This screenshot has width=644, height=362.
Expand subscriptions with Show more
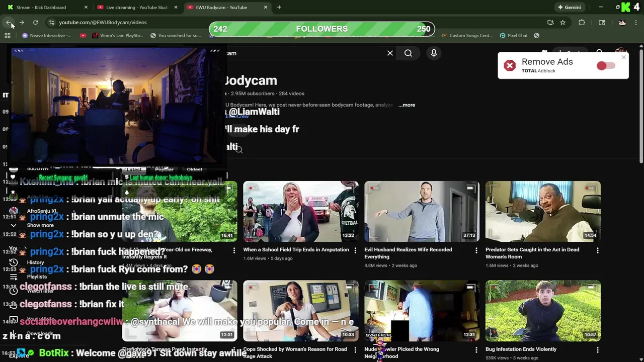(40, 225)
